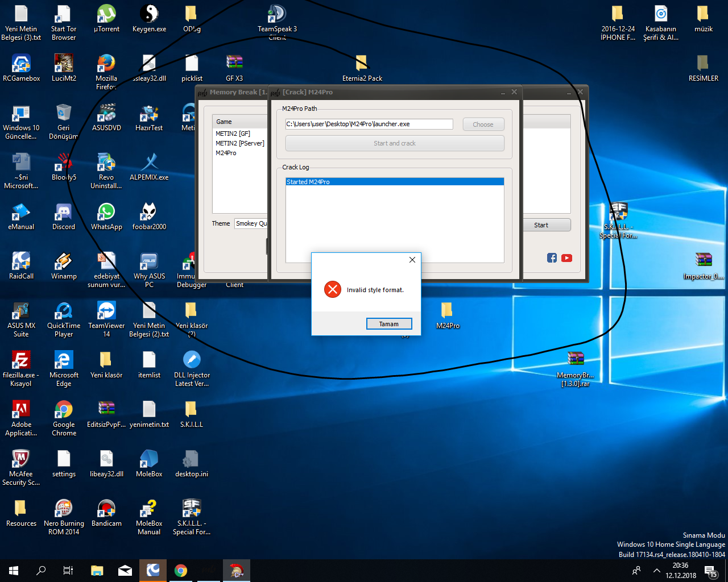The height and width of the screenshot is (582, 728).
Task: Open the Google Chrome desktop icon
Action: (x=64, y=418)
